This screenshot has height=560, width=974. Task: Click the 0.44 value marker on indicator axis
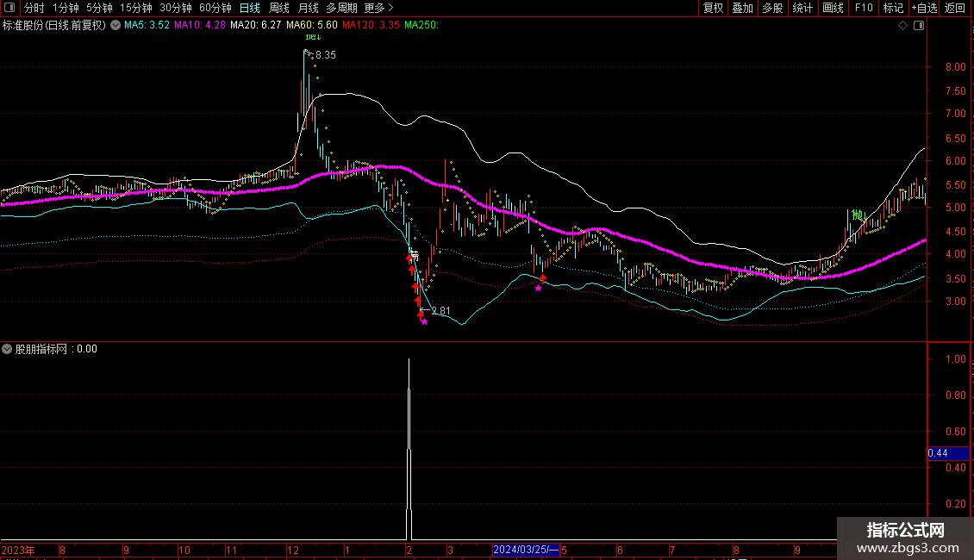(938, 453)
